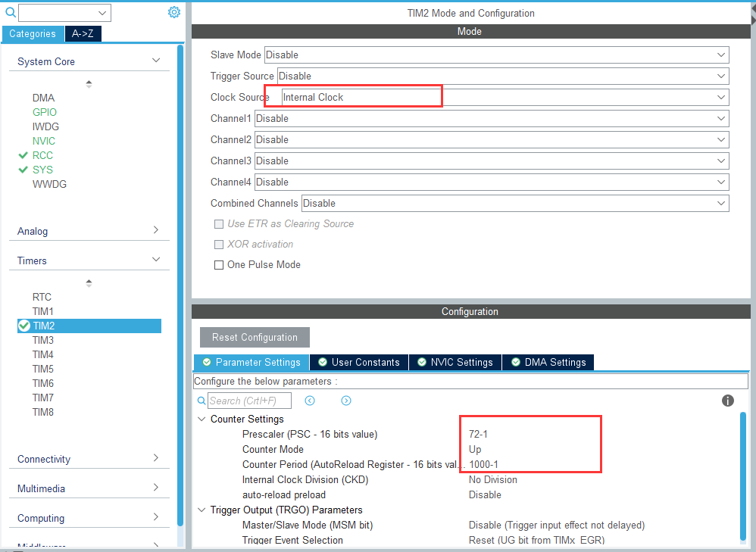Click the parameter search magnifier icon

point(201,401)
